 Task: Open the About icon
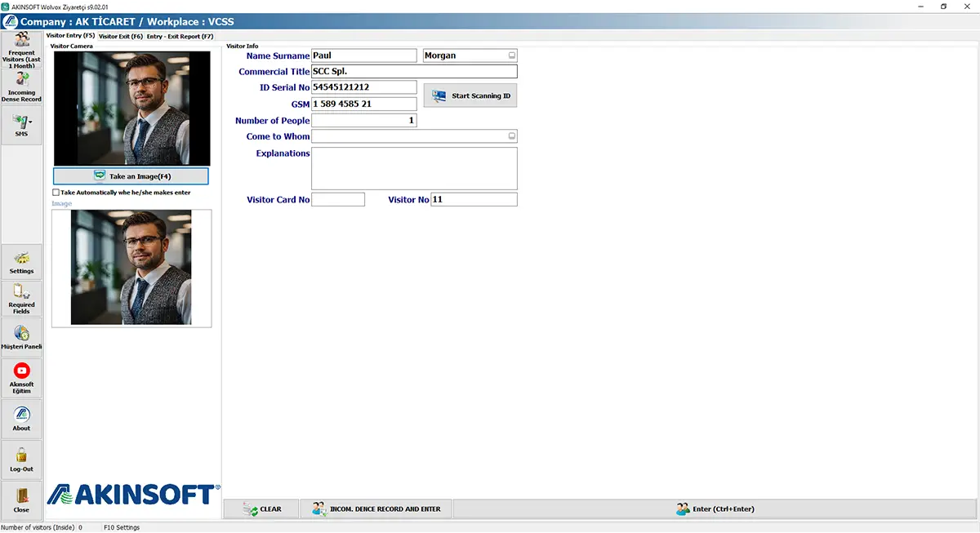pos(21,419)
